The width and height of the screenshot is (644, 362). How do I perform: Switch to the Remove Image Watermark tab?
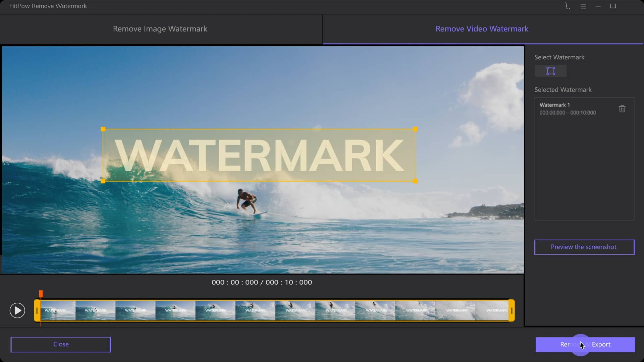[160, 29]
